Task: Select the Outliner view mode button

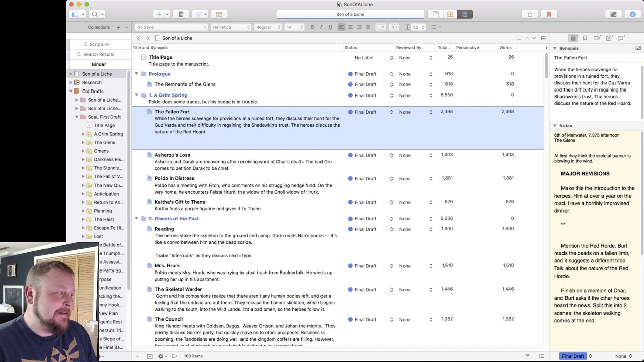Action: pos(464,14)
